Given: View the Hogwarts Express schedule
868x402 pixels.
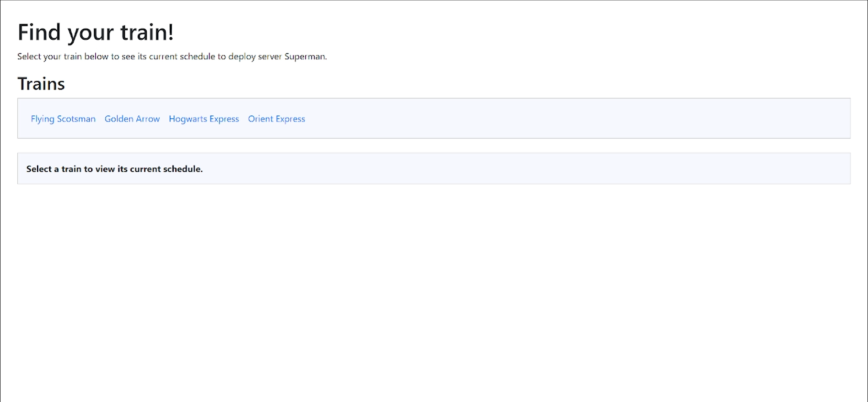Looking at the screenshot, I should point(204,119).
